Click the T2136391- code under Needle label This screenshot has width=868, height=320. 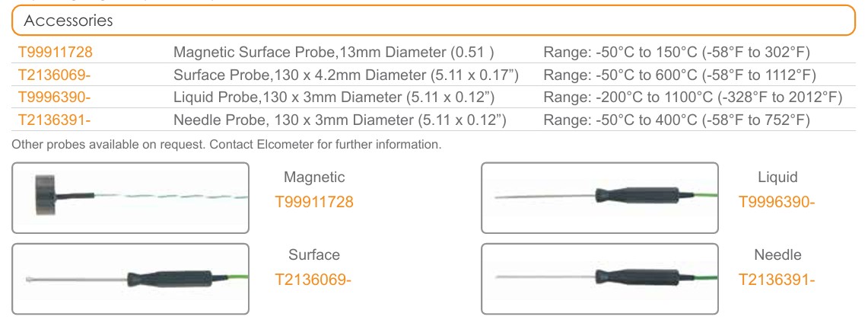pos(777,280)
